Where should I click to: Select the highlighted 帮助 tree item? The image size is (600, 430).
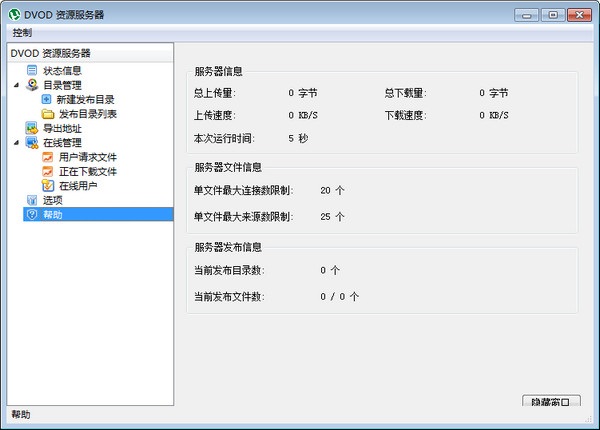pos(98,214)
